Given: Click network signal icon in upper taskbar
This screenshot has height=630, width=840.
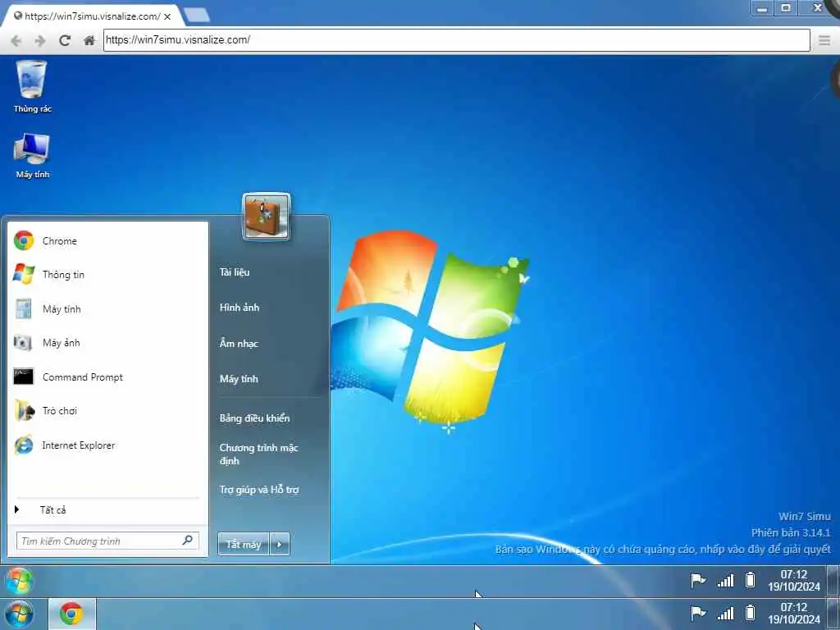Looking at the screenshot, I should click(725, 580).
